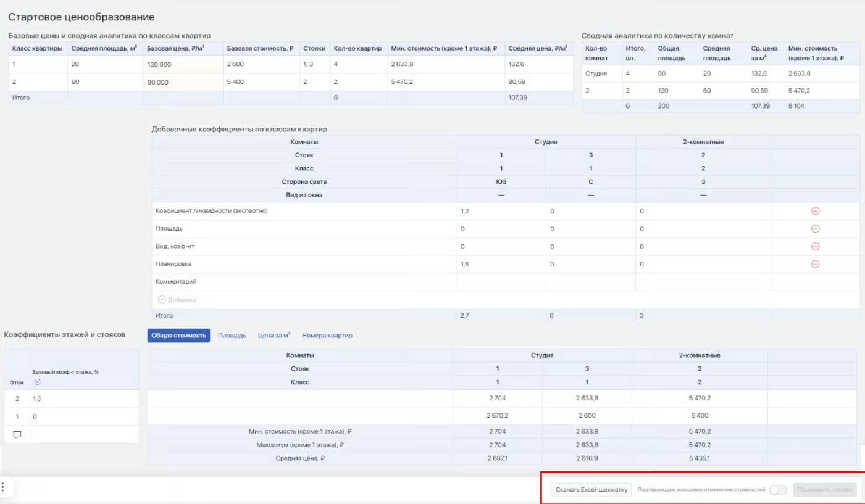This screenshot has height=504, width=865.
Task: Edit base price 90 000 for class 2
Action: (183, 82)
